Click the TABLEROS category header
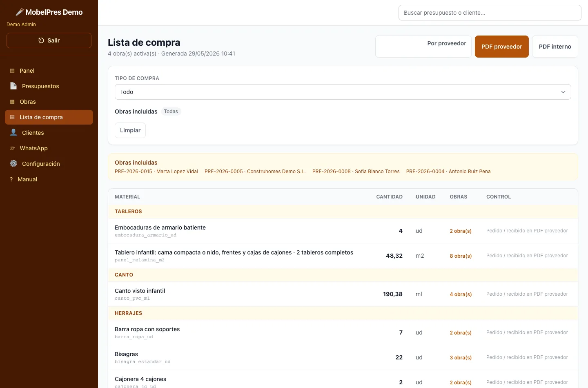The width and height of the screenshot is (588, 388). [x=128, y=212]
